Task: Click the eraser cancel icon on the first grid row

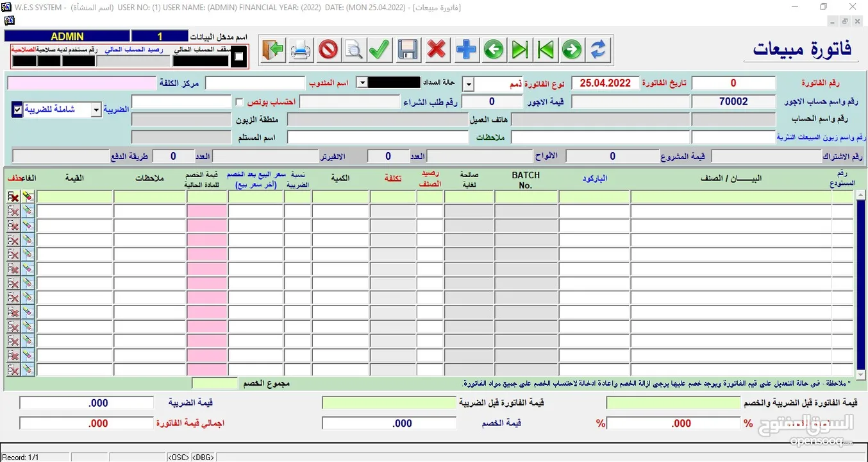Action: [28, 197]
